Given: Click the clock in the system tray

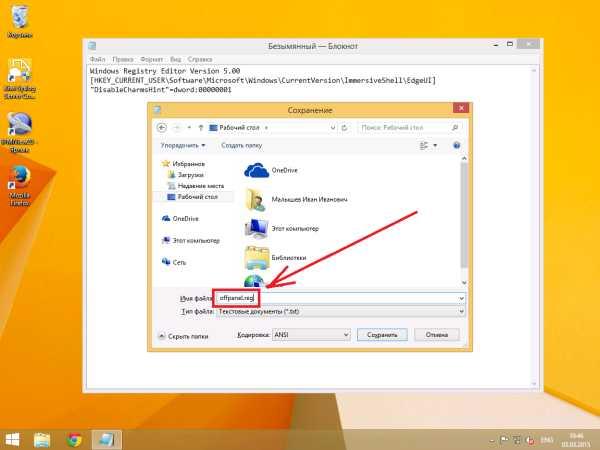Looking at the screenshot, I should point(576,440).
